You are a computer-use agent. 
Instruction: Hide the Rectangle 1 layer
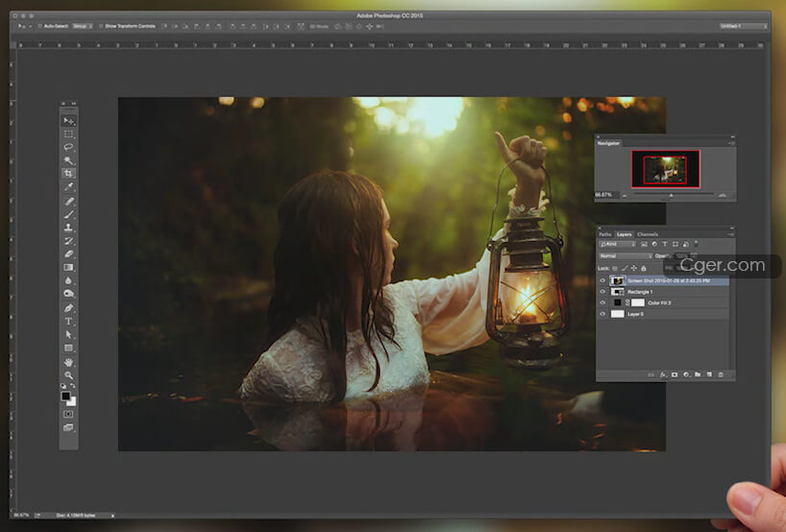[x=603, y=292]
